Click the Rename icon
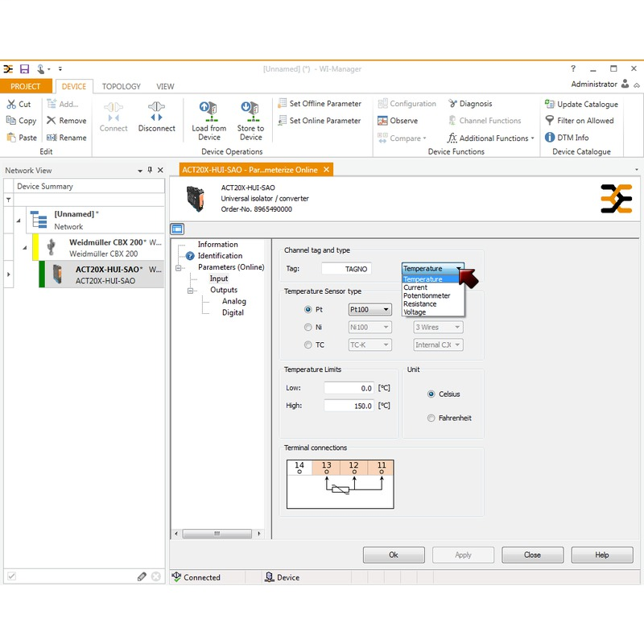The image size is (644, 644). click(x=52, y=137)
